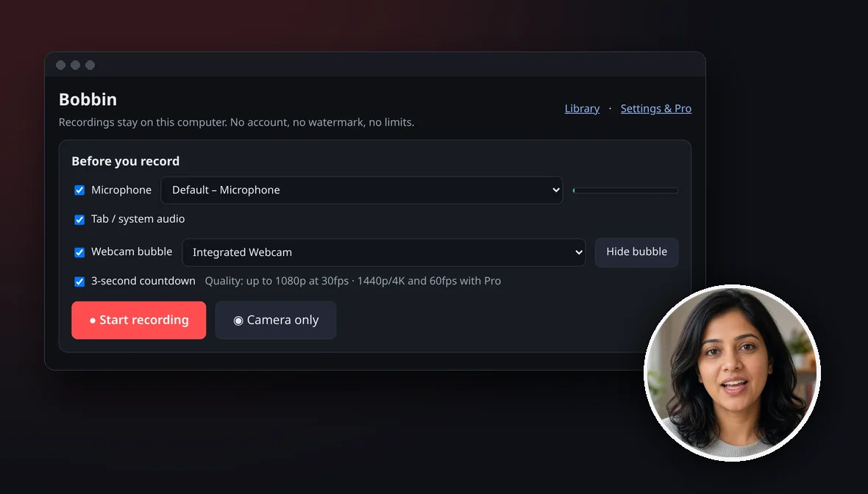Click the Bobbin app title
The image size is (868, 494).
(88, 99)
